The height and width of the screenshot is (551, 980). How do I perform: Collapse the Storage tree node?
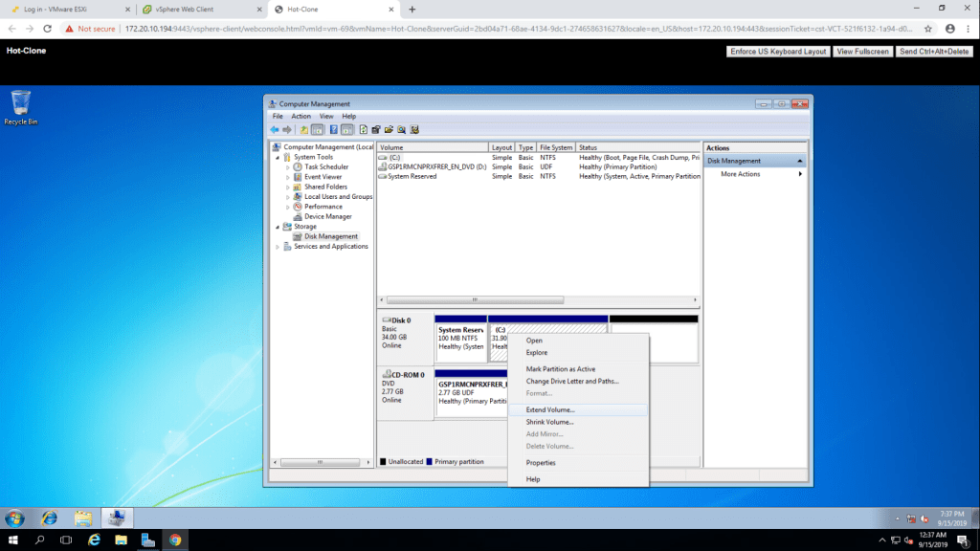coord(278,227)
